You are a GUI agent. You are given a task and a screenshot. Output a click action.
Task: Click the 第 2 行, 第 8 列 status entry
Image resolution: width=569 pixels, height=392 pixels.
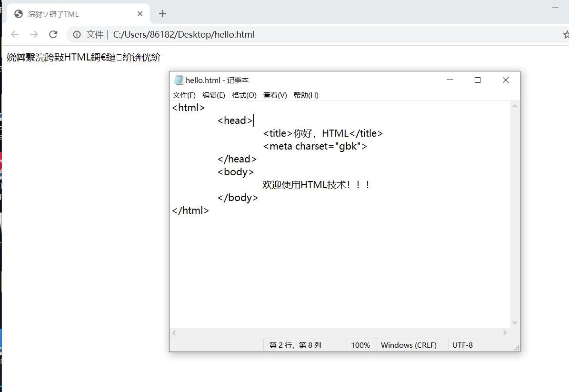click(295, 345)
